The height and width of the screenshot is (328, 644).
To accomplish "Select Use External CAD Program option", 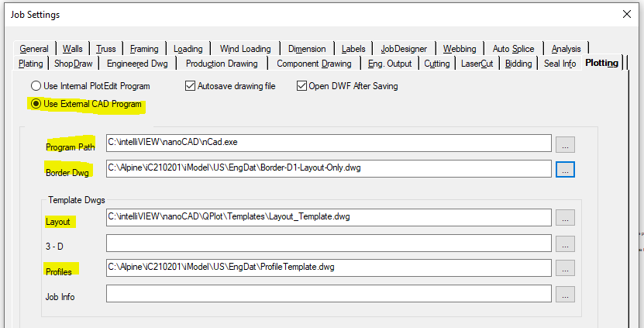I will (x=36, y=104).
